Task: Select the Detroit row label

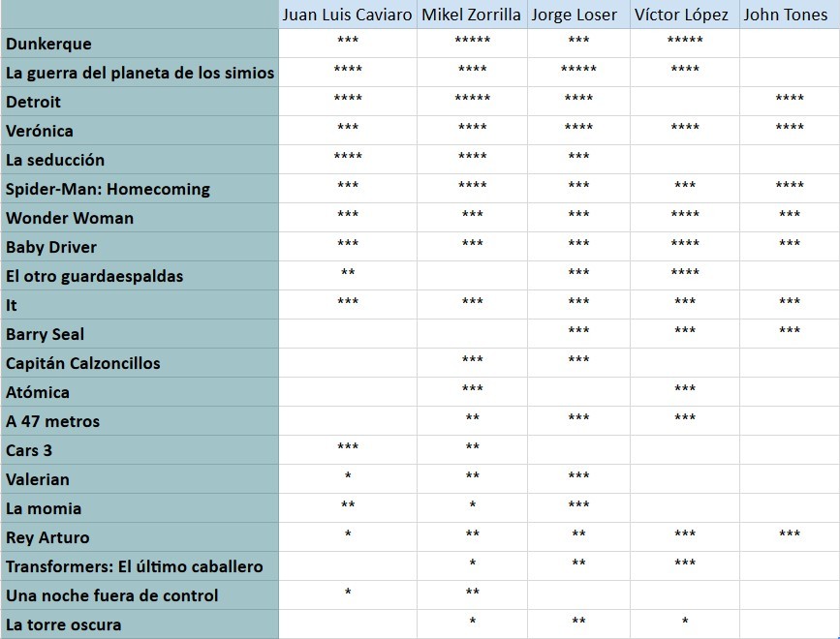Action: (x=33, y=102)
